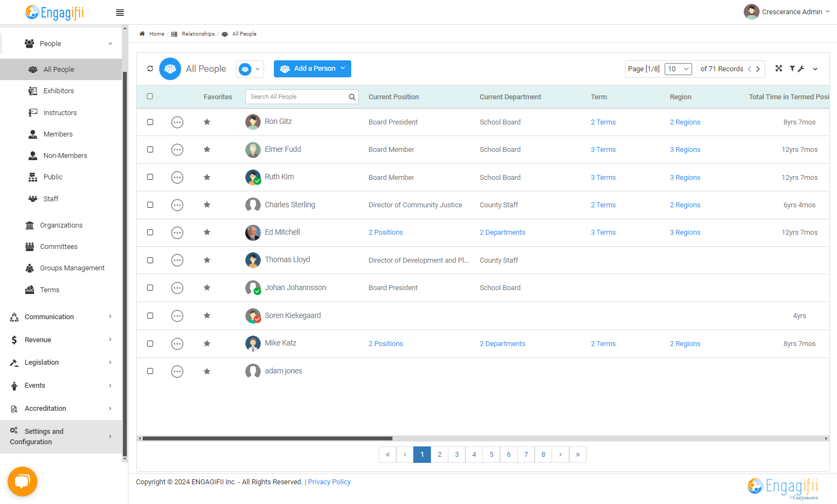Open the records-per-page dropdown showing 10
Screen dimensions: 837x504
tap(678, 69)
